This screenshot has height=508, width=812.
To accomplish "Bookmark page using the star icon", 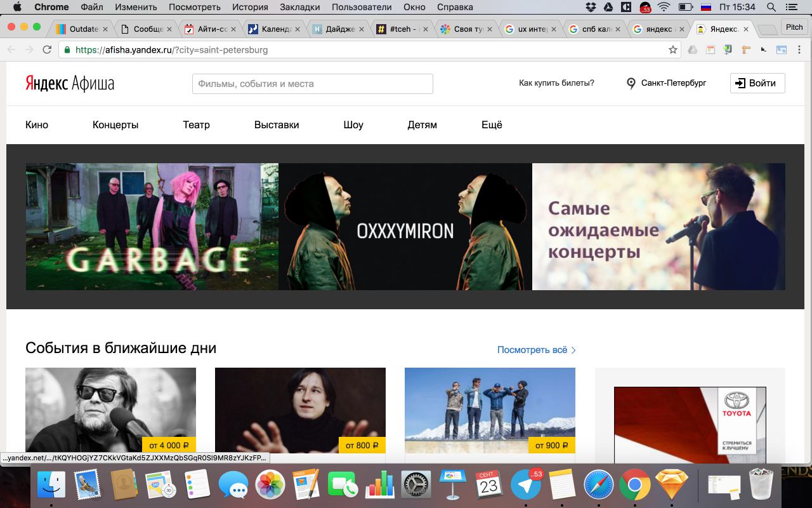I will tap(673, 50).
